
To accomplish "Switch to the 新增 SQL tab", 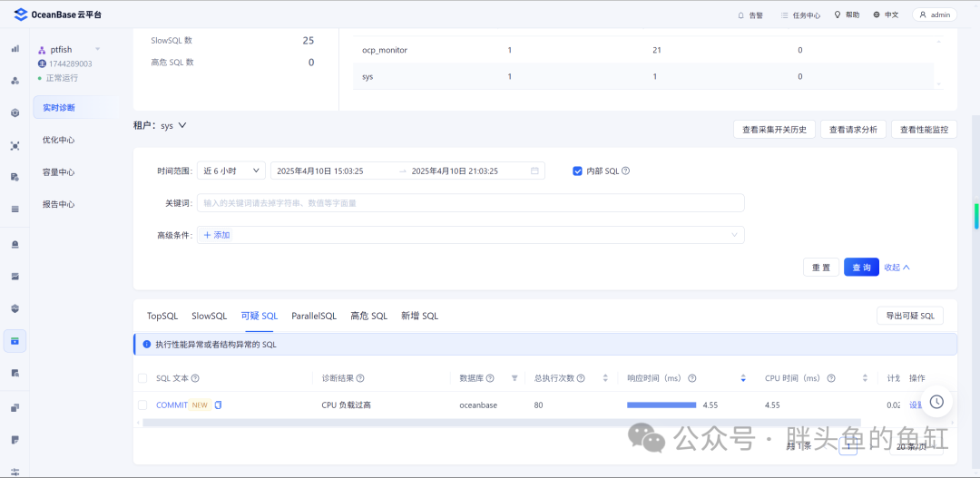I will pos(419,317).
